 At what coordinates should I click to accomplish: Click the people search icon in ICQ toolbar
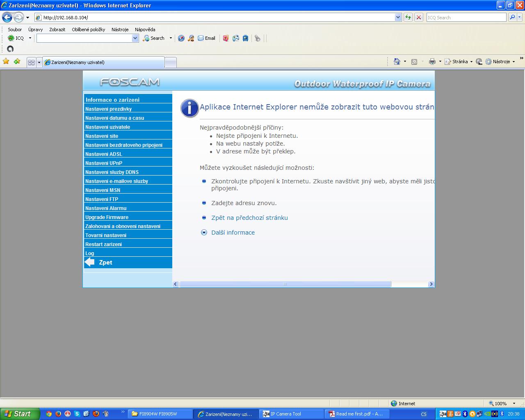[x=191, y=38]
